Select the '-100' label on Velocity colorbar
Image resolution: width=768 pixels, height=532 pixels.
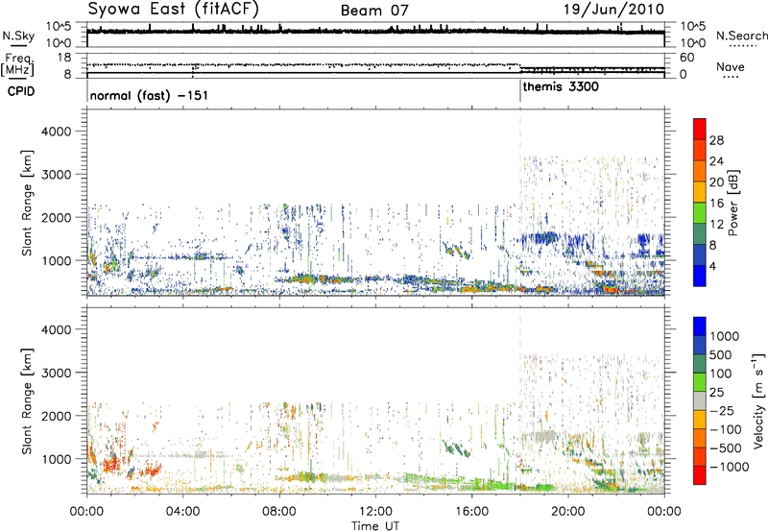click(x=726, y=429)
